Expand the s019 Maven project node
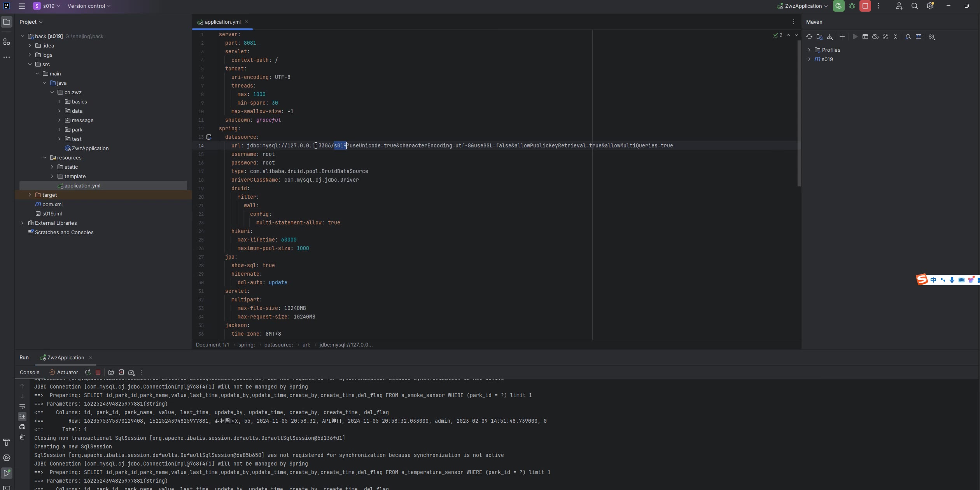 (809, 59)
